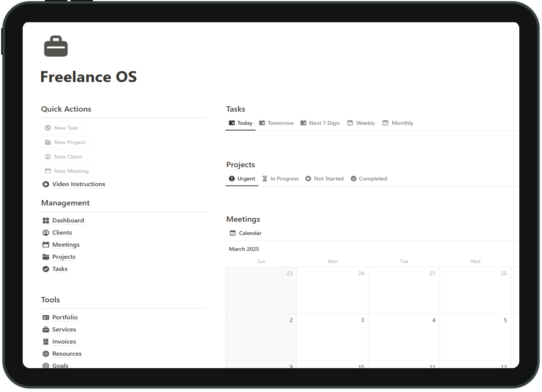Click the briefcase page icon above Freelance OS
The image size is (542, 392).
tap(56, 46)
